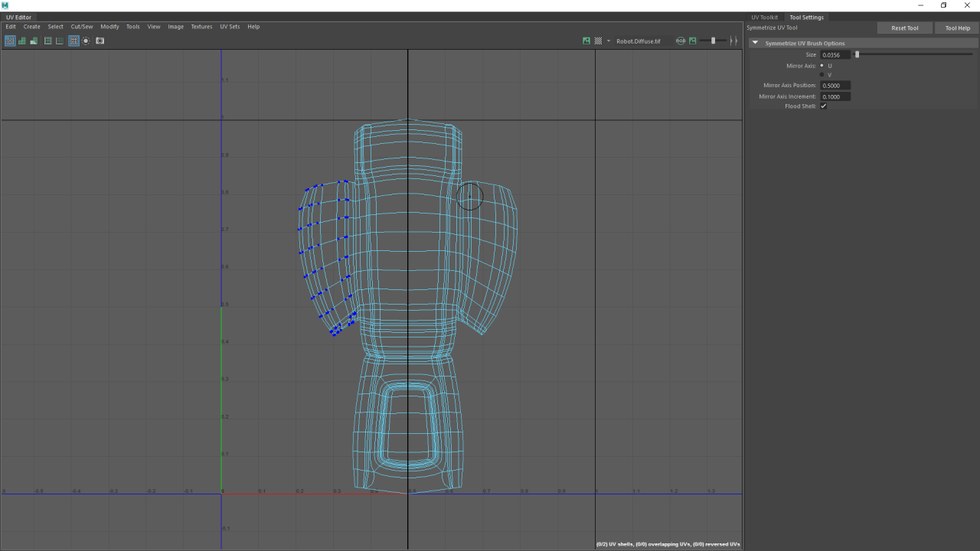The width and height of the screenshot is (980, 551).
Task: Select the V mirror axis radio button
Action: (x=822, y=75)
